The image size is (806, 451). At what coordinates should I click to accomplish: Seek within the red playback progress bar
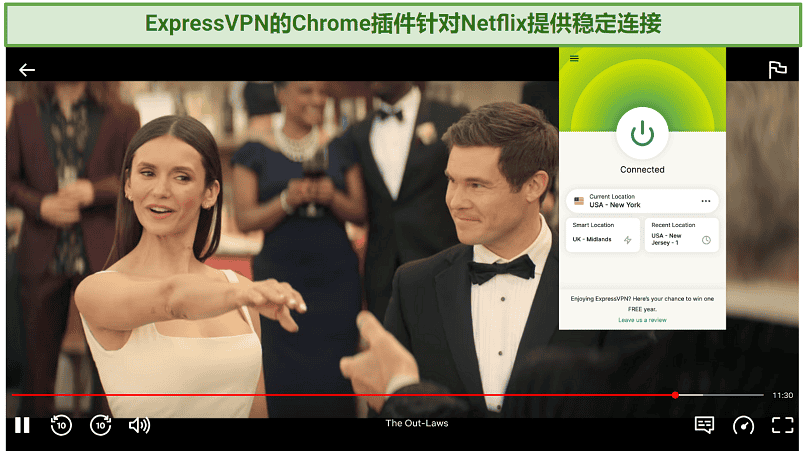click(343, 395)
